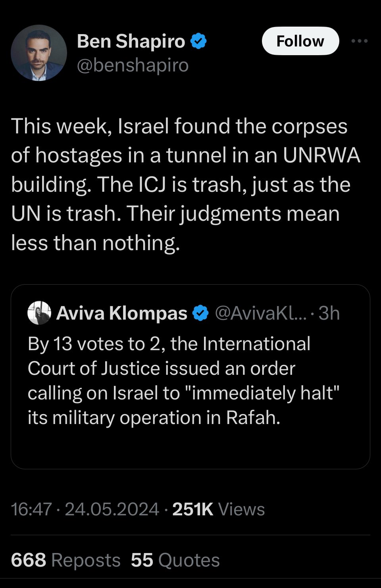View the 668 Reposts list

tap(66, 560)
